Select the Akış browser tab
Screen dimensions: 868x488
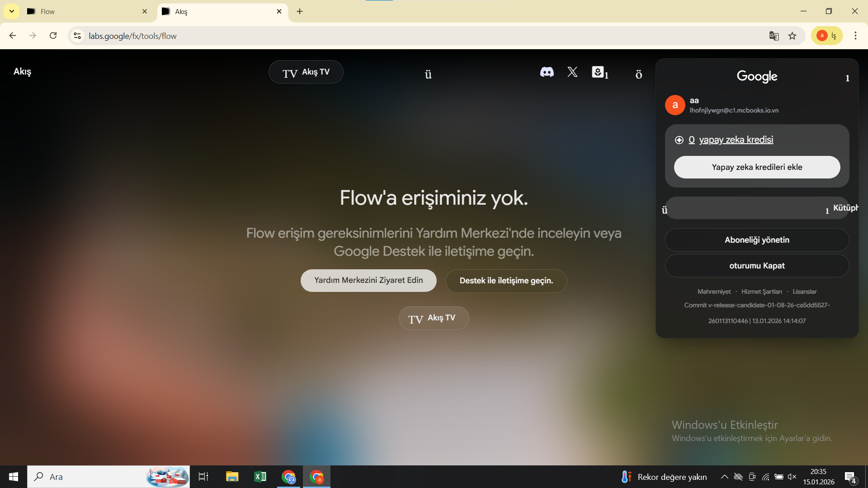222,12
